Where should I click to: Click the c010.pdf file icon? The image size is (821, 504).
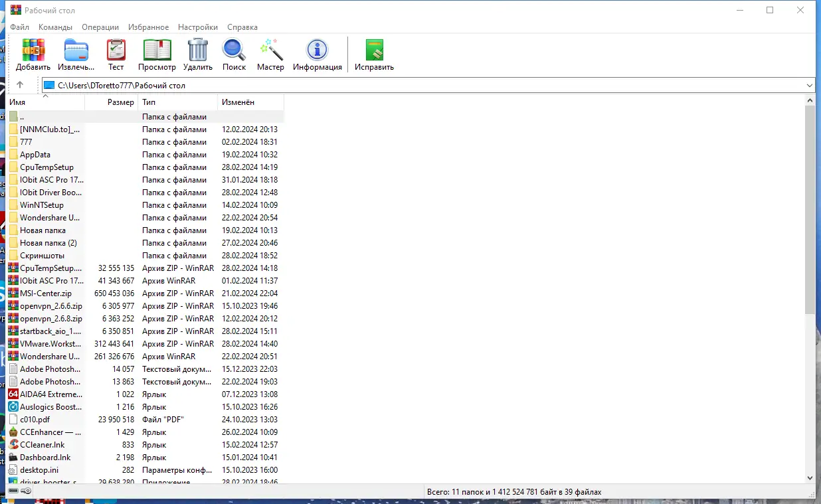[x=13, y=419]
